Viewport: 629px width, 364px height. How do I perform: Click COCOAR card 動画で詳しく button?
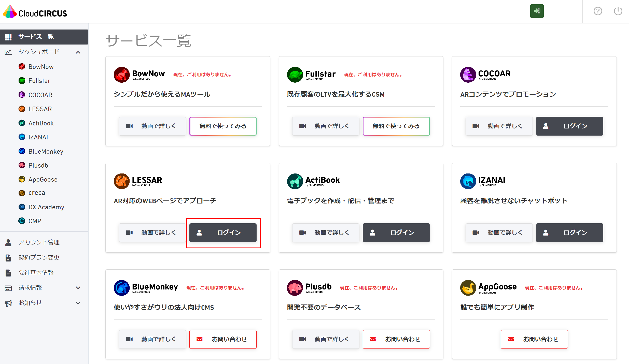pos(499,126)
